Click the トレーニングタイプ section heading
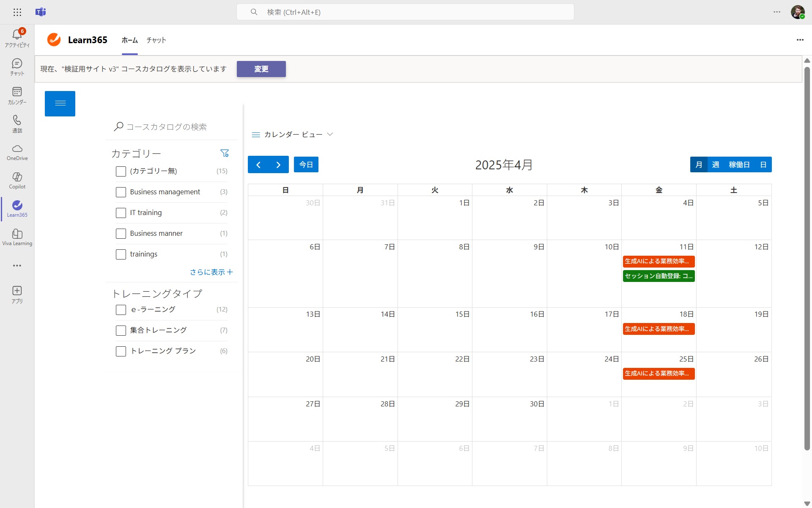Viewport: 812px width, 508px height. click(x=157, y=293)
